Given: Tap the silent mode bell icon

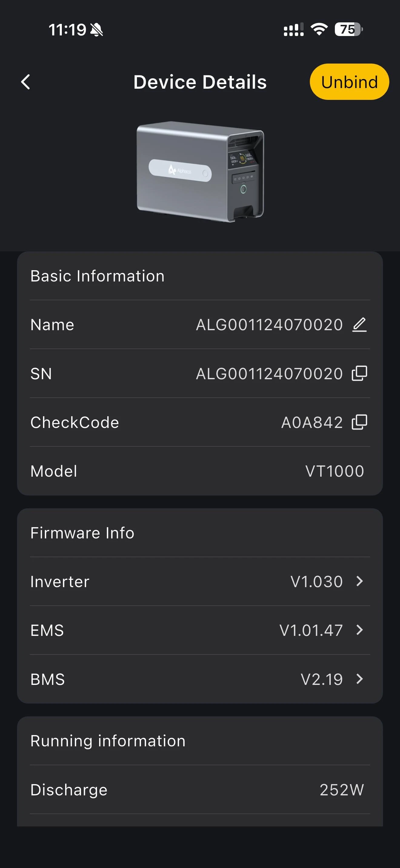Looking at the screenshot, I should click(x=96, y=30).
